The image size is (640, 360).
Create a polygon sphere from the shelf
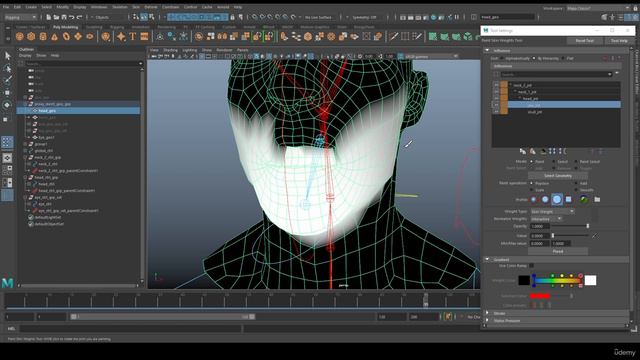(x=19, y=37)
